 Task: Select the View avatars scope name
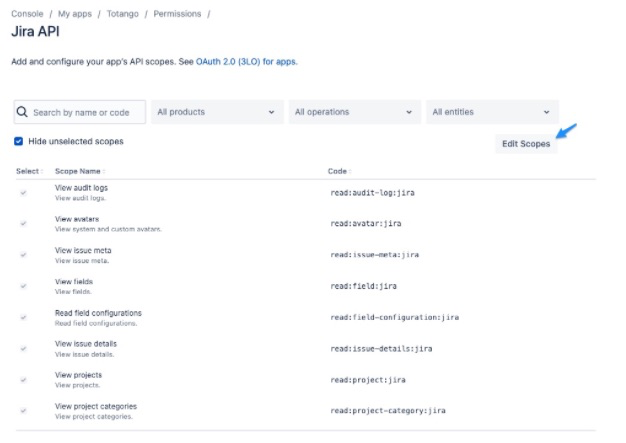77,219
